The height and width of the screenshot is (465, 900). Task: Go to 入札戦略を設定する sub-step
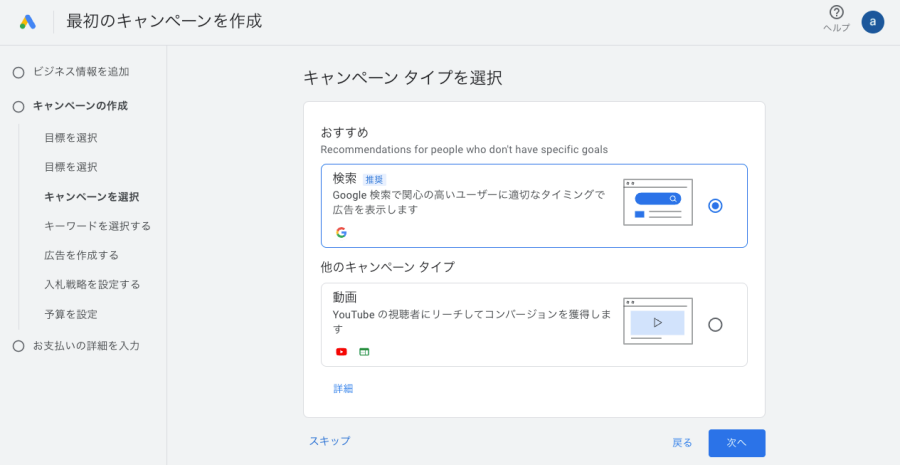point(92,285)
